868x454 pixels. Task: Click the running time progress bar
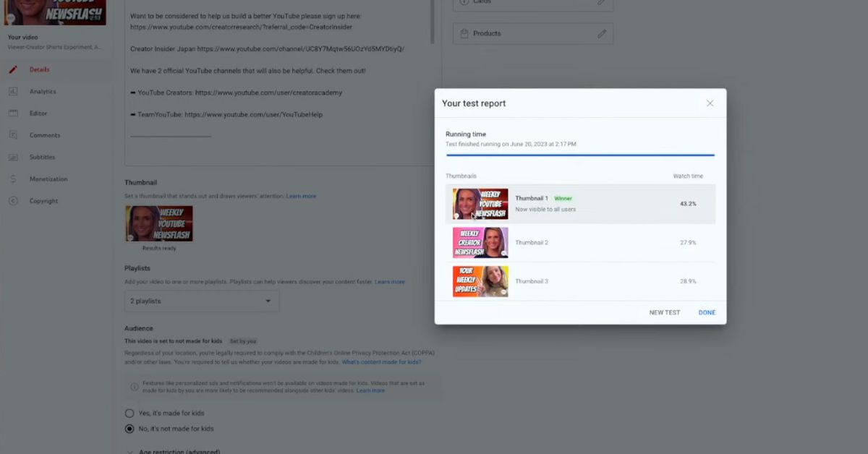[x=580, y=155]
